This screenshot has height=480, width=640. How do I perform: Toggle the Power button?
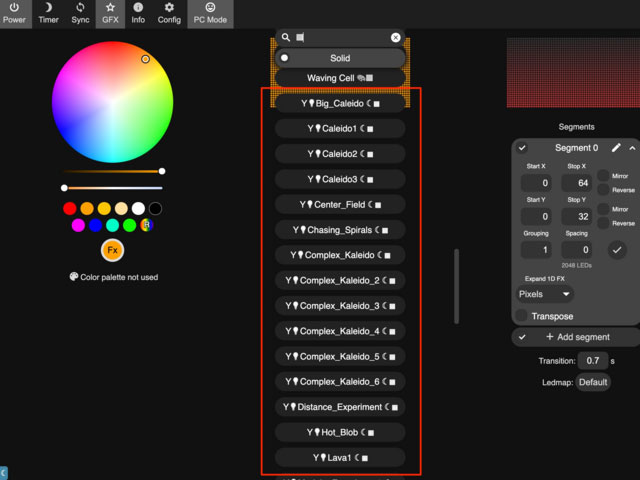tap(14, 13)
